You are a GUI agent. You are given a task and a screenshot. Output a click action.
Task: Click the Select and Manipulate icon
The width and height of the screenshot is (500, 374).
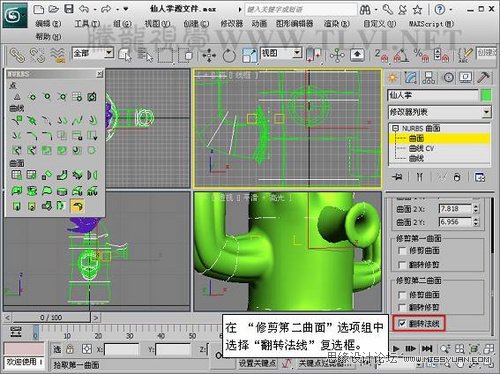tap(337, 55)
